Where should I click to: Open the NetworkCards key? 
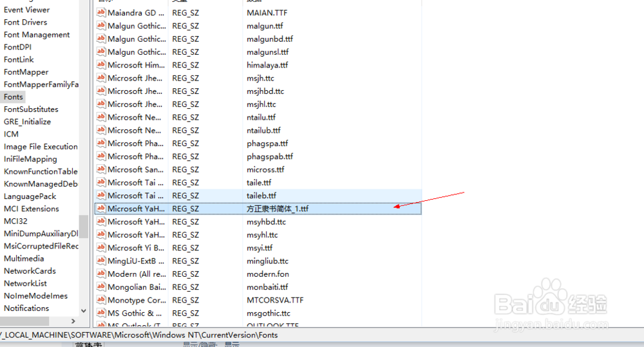pos(30,270)
